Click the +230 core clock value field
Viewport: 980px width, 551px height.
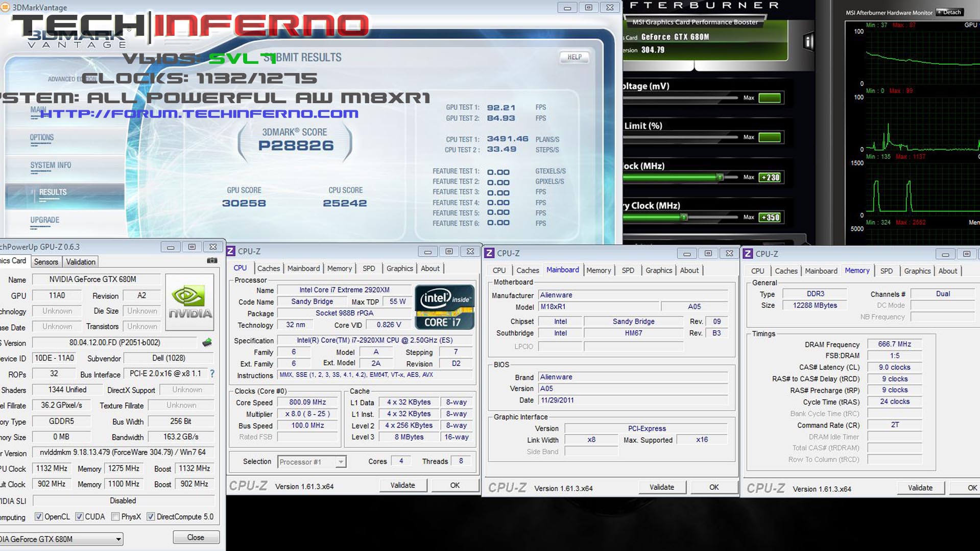pos(770,177)
